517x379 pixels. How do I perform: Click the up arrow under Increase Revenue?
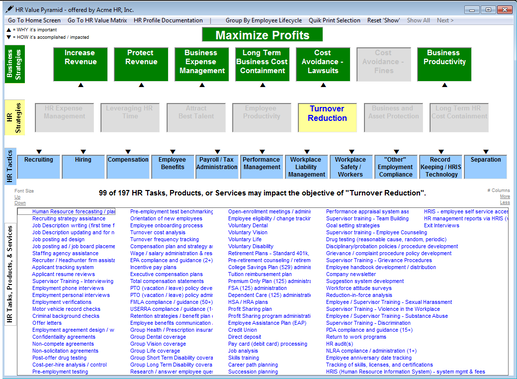[81, 85]
